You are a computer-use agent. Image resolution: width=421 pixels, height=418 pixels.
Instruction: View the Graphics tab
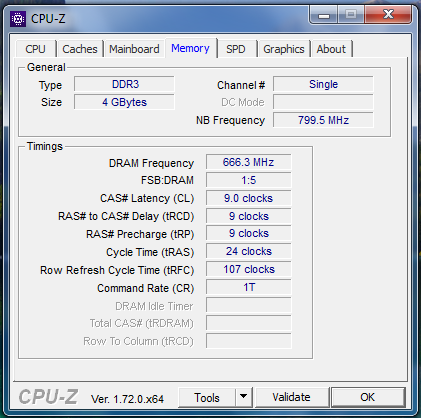[x=284, y=49]
